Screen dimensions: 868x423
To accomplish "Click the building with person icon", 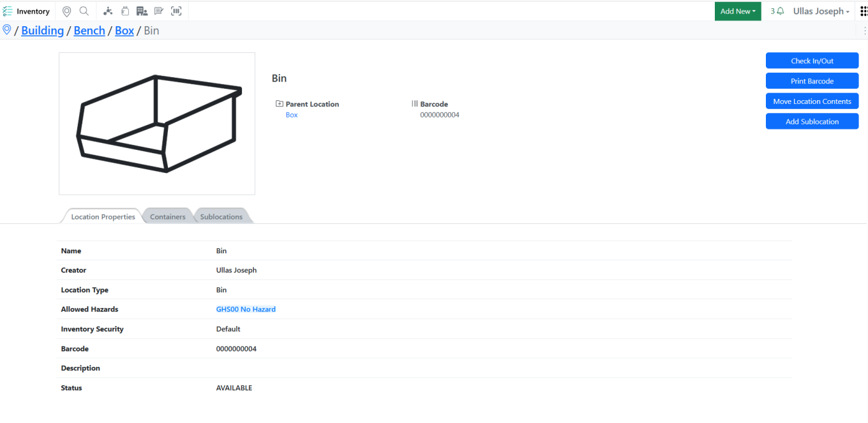I will pyautogui.click(x=142, y=11).
